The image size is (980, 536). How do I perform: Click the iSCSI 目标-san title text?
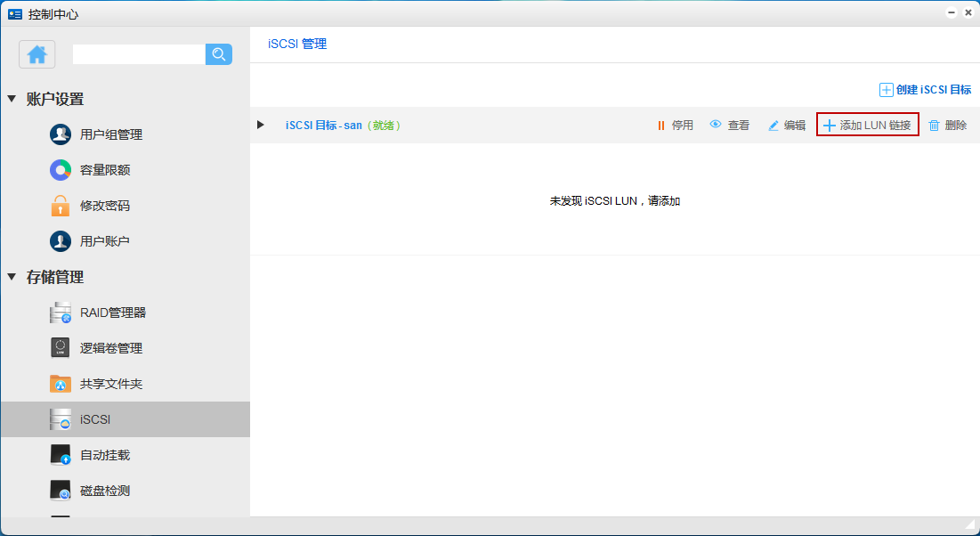pyautogui.click(x=324, y=125)
